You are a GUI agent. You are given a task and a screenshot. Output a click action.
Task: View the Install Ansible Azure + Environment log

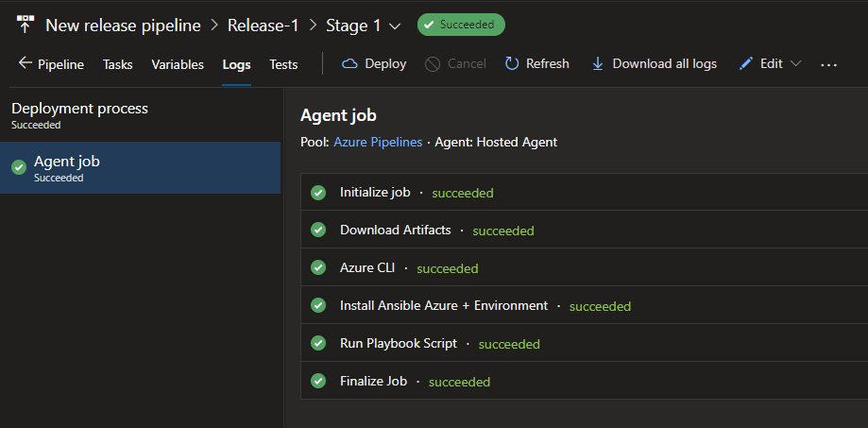tap(443, 305)
